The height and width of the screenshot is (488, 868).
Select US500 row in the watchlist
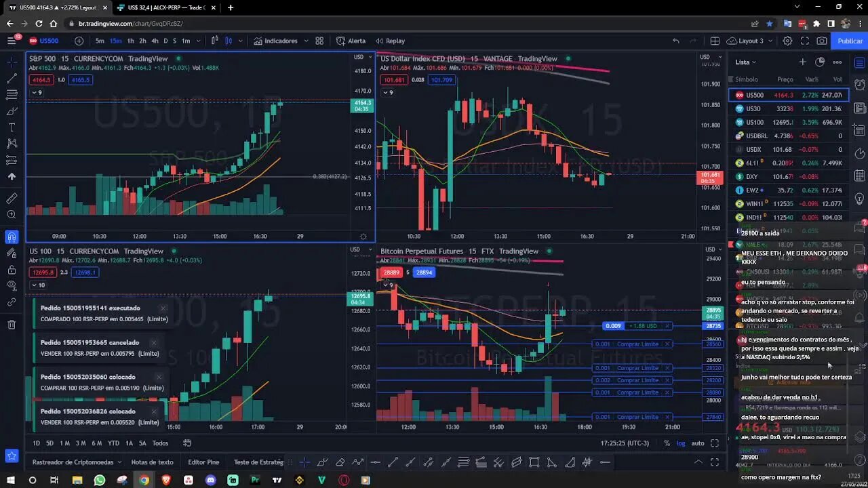(x=789, y=95)
